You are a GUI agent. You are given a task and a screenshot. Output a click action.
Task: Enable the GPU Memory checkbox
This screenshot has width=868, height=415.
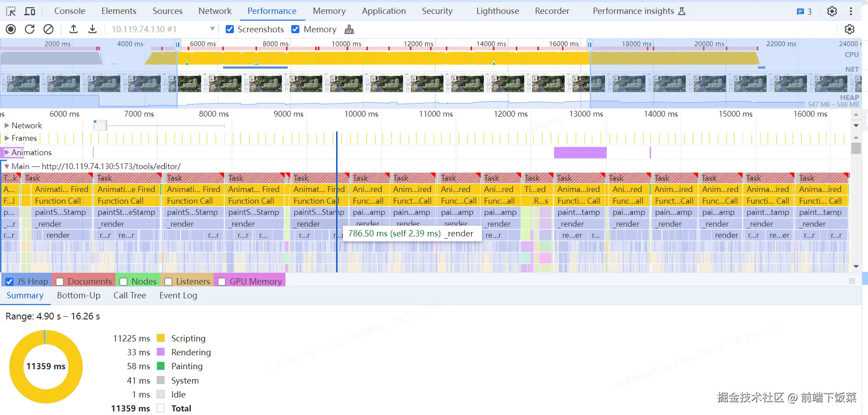pos(222,282)
